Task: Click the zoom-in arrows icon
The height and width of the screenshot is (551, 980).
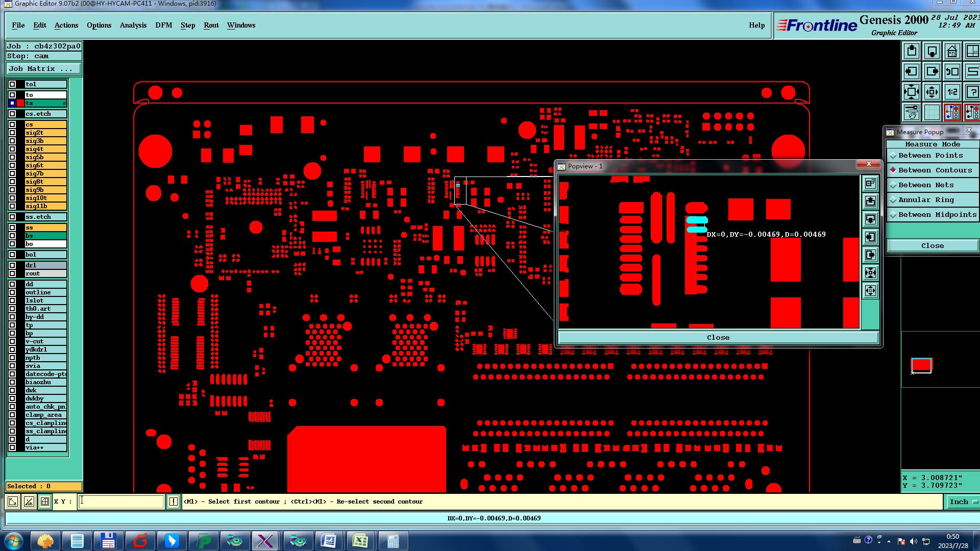Action: click(x=912, y=92)
